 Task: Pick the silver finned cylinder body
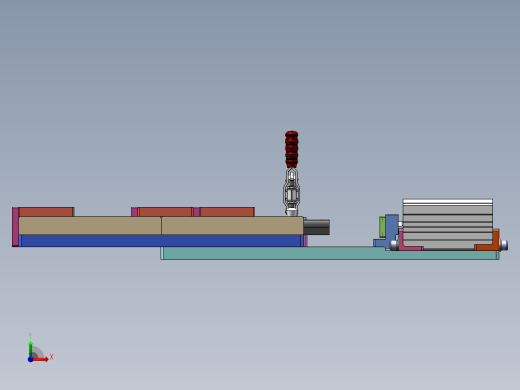(x=447, y=224)
